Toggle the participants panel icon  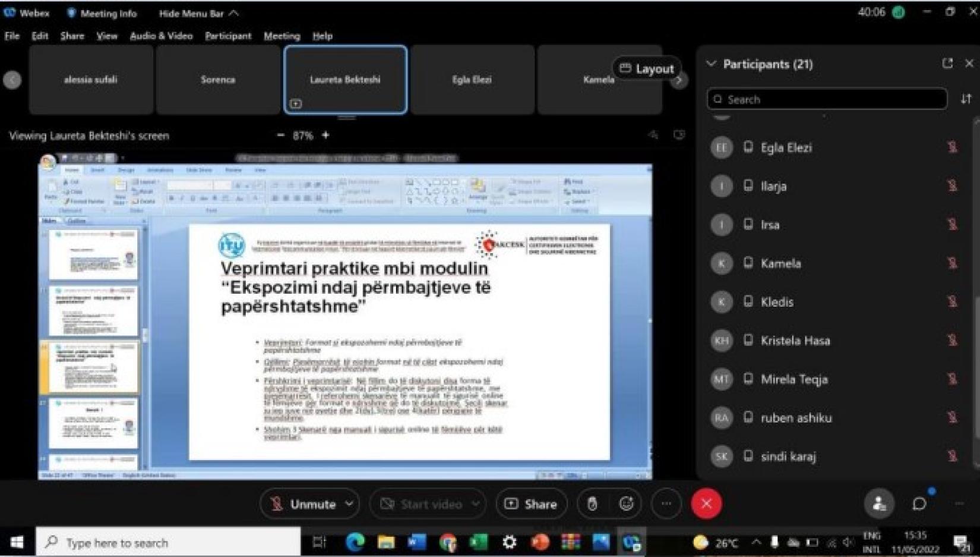[x=879, y=504]
